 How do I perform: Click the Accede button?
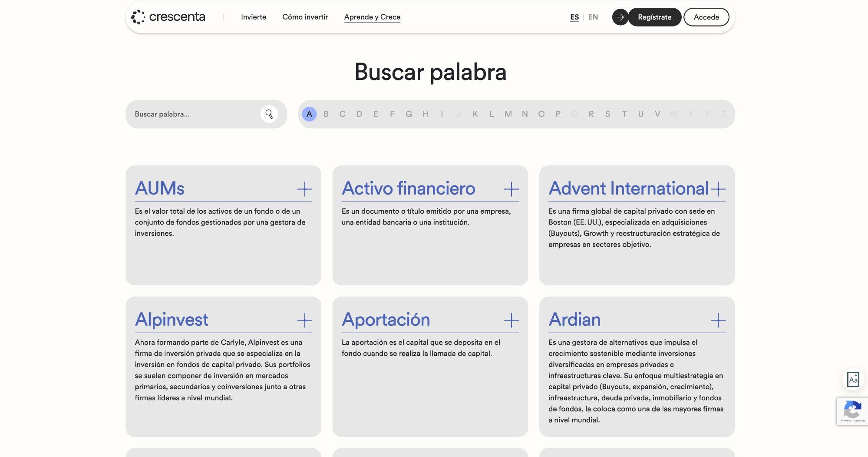(x=706, y=17)
